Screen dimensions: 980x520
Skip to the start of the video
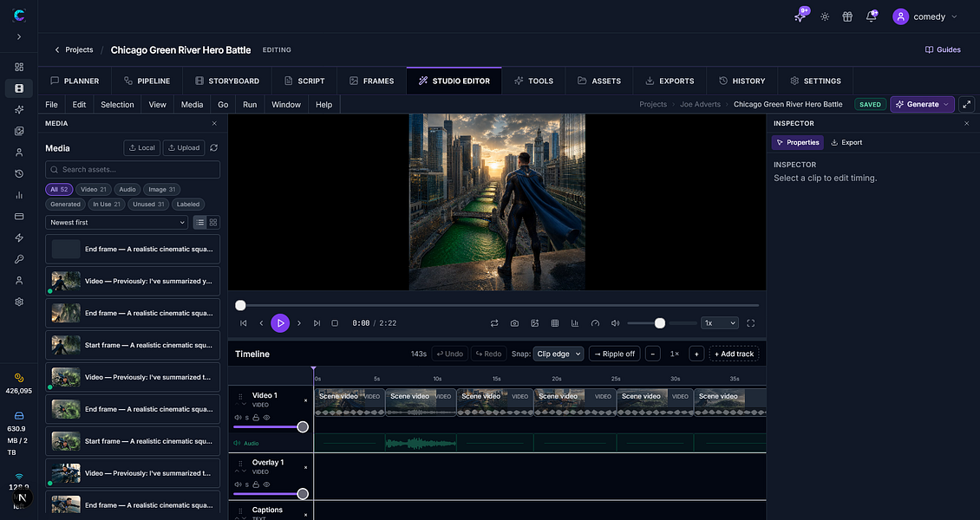pos(243,323)
